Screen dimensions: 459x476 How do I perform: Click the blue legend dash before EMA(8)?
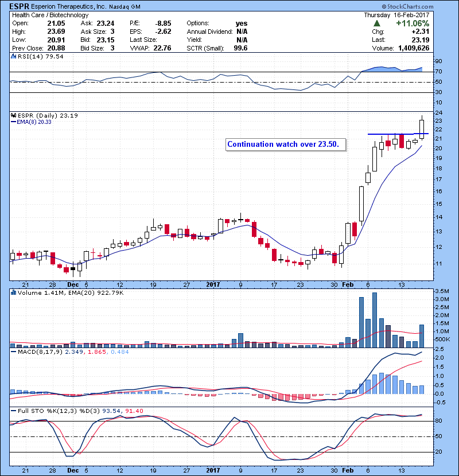click(13, 122)
